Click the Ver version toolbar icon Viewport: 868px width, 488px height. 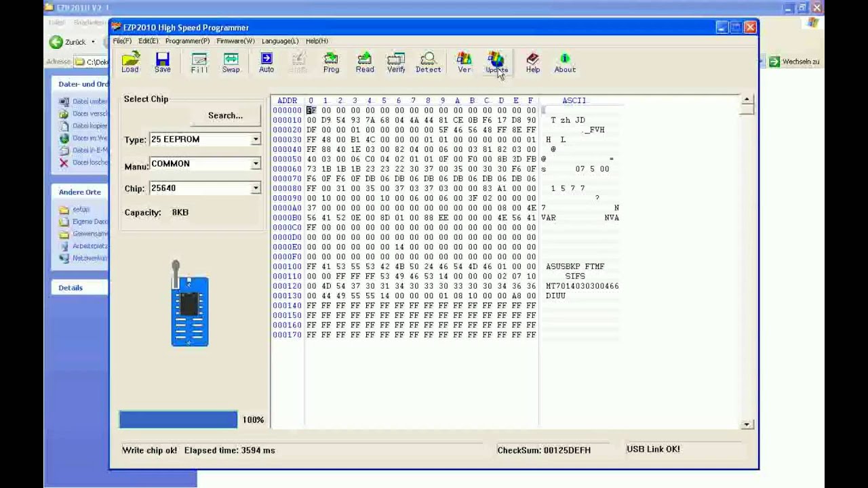tap(464, 62)
